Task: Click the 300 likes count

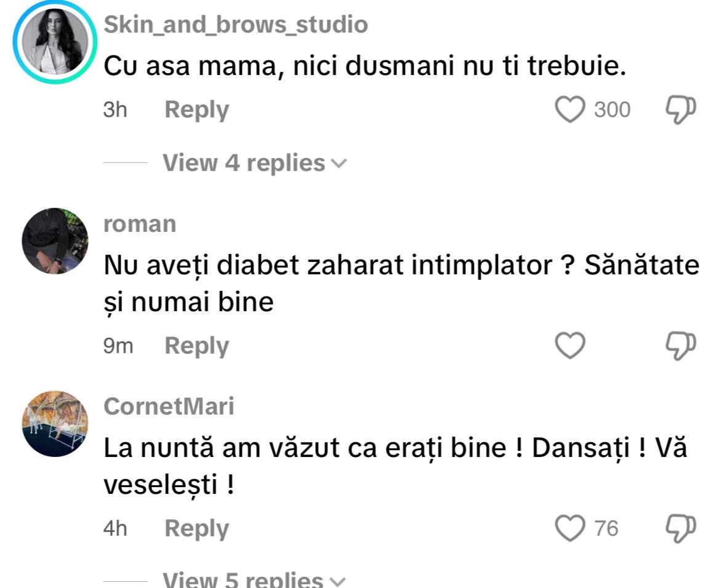Action: click(612, 110)
